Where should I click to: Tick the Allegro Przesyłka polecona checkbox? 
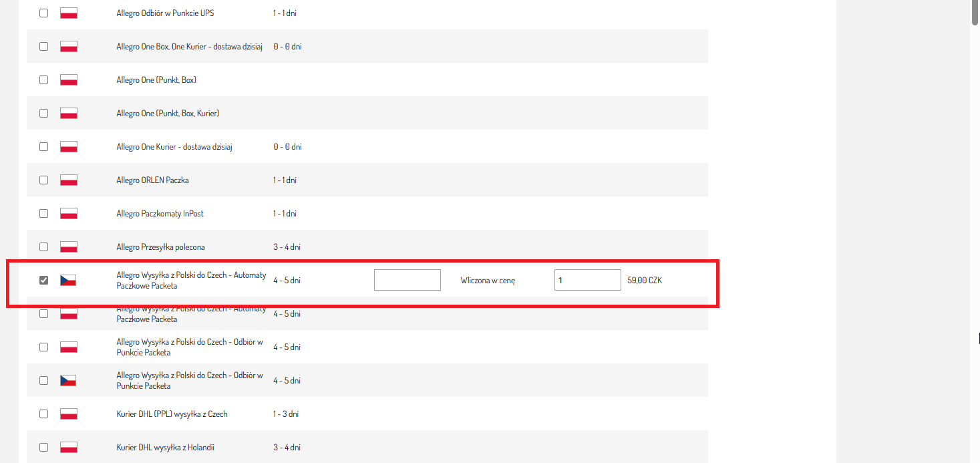(43, 247)
